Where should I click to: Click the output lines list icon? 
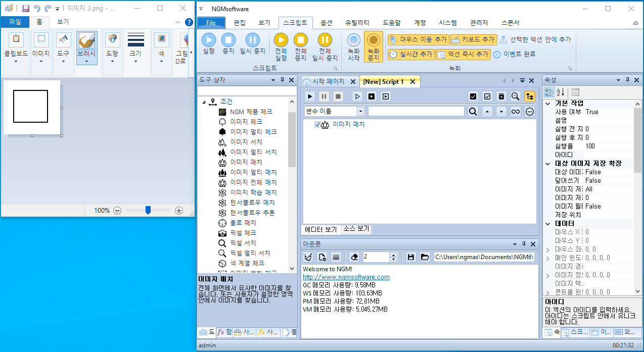pyautogui.click(x=336, y=257)
